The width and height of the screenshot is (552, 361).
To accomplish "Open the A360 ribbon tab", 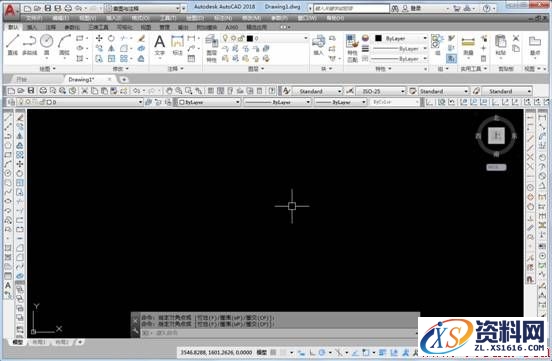I will [232, 27].
